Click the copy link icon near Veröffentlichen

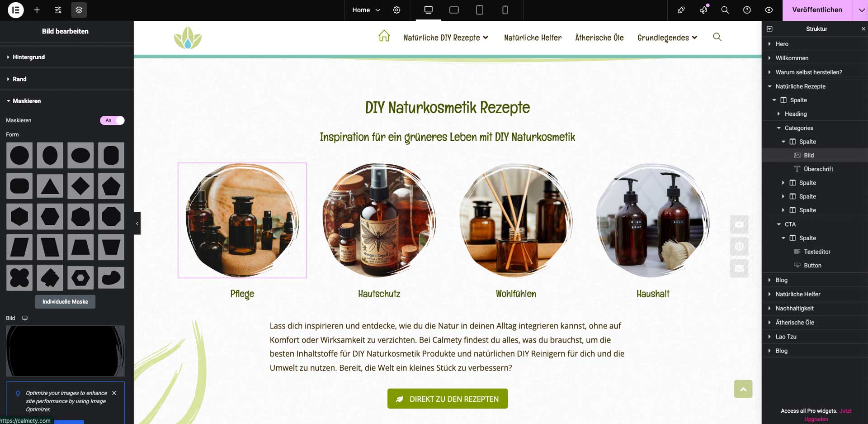pos(681,10)
